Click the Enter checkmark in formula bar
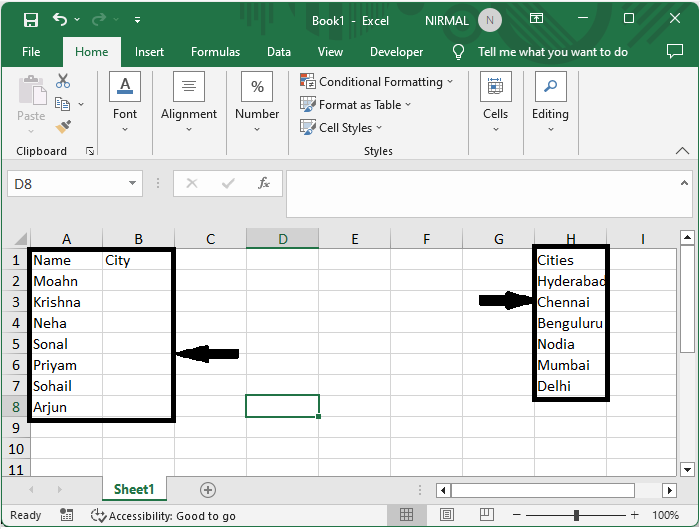The width and height of the screenshot is (700, 529). point(228,183)
